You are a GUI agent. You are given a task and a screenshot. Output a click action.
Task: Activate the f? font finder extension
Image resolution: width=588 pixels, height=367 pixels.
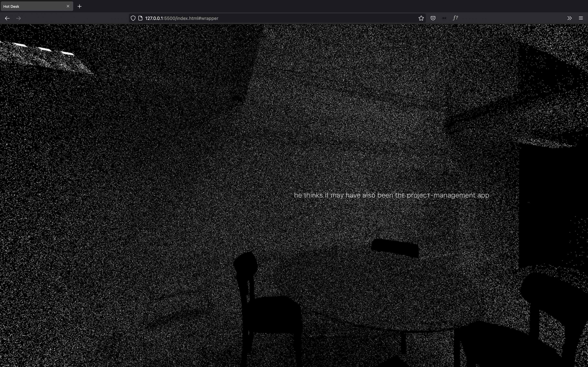455,18
